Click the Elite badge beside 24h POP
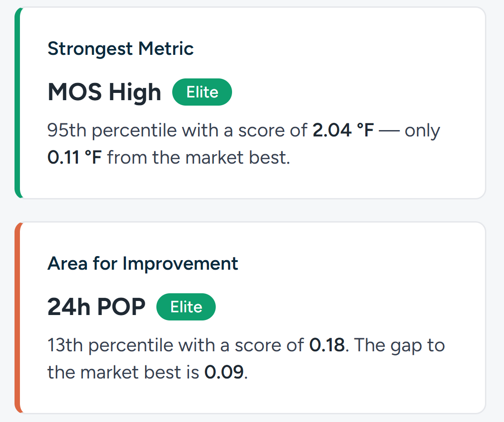 (186, 307)
